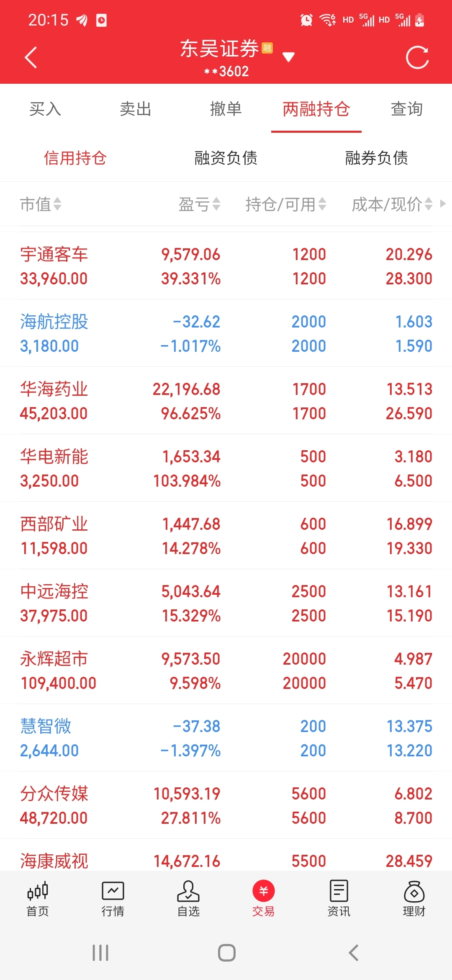Toggle sort by 盈亏 column

[x=200, y=204]
